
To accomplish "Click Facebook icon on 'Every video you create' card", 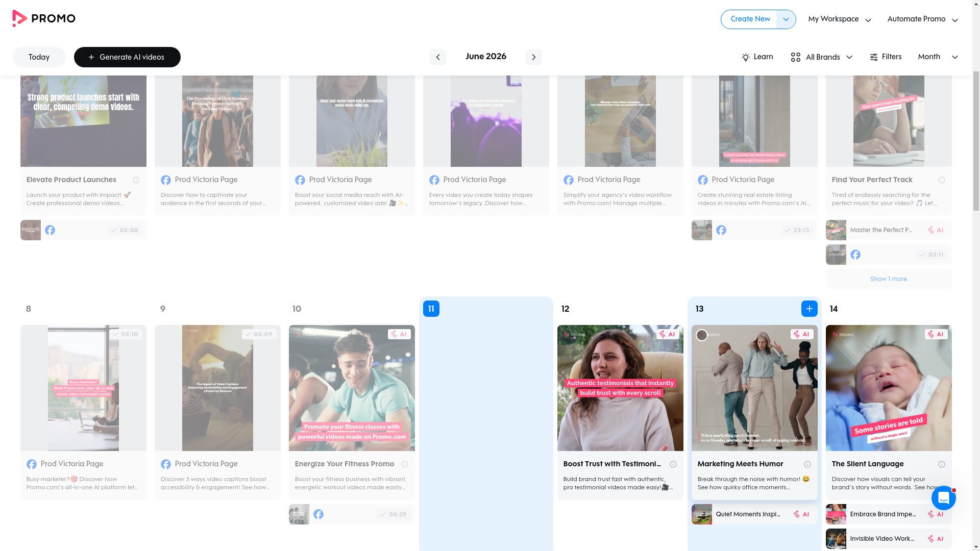I will 434,180.
